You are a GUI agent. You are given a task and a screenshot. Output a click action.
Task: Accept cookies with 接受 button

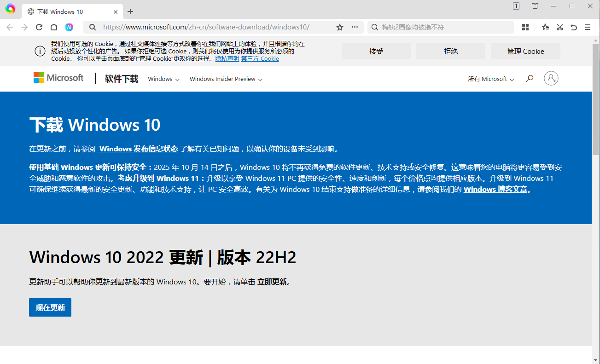pyautogui.click(x=376, y=51)
